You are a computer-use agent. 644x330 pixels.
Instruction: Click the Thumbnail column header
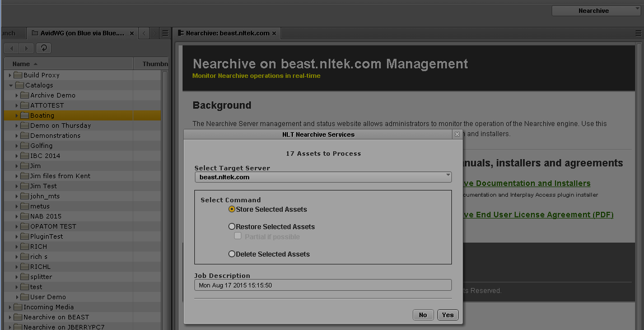click(x=151, y=64)
